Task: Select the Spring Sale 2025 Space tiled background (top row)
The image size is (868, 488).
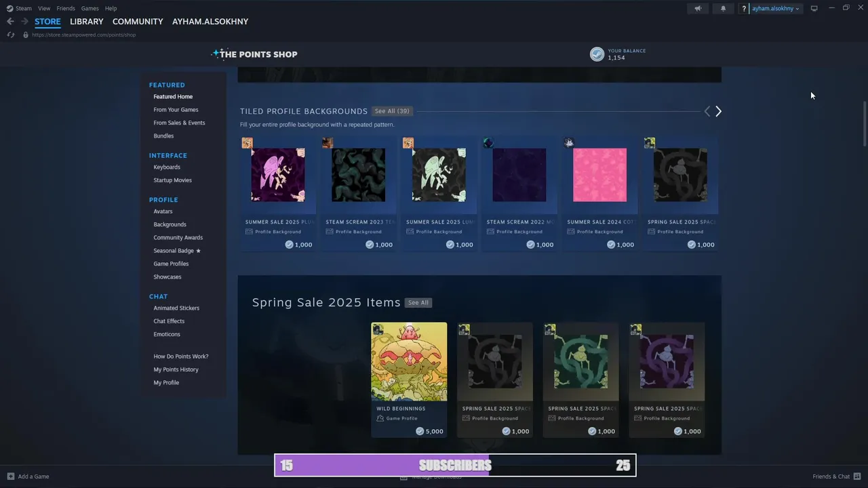Action: 680,175
